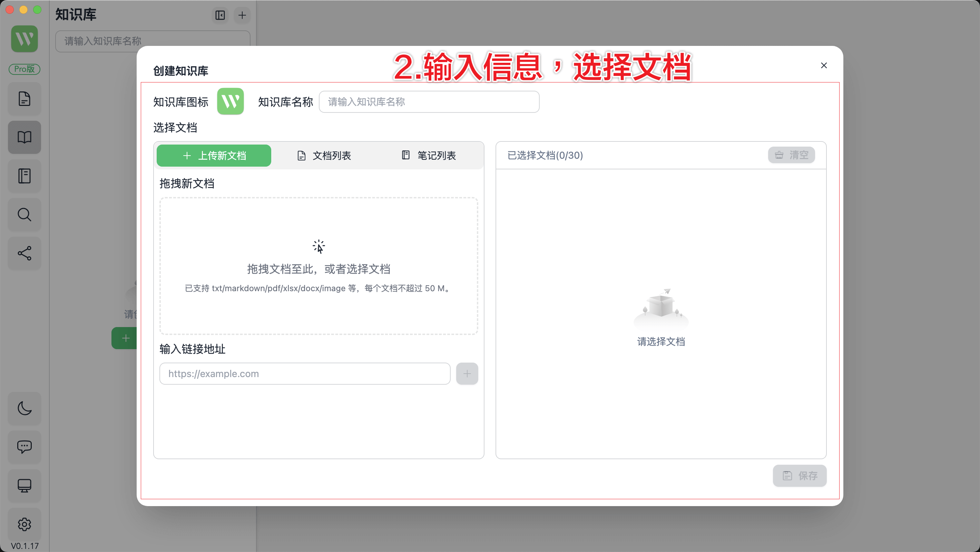
Task: Switch to the 文档列表 tab
Action: [324, 156]
